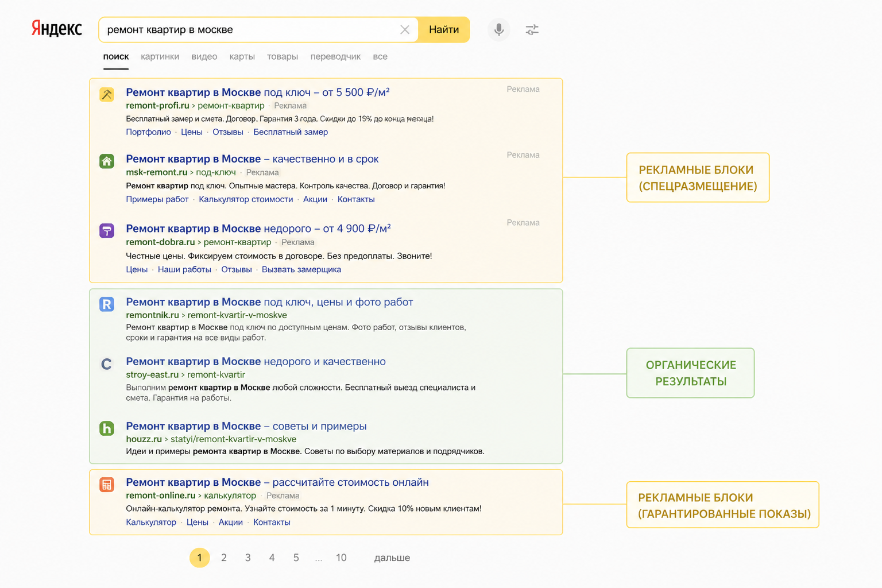Image resolution: width=882 pixels, height=588 pixels.
Task: Open the переводчик tab
Action: 335,57
